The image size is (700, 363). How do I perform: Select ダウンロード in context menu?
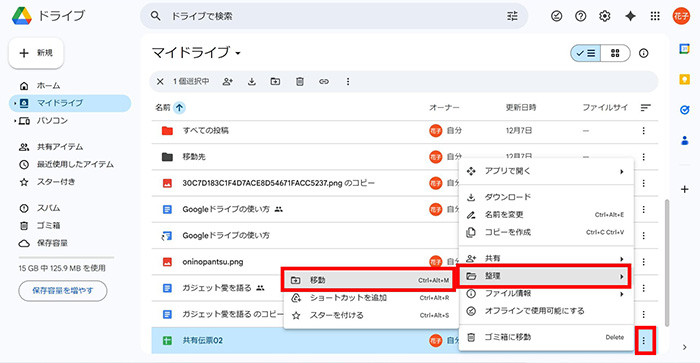point(546,197)
